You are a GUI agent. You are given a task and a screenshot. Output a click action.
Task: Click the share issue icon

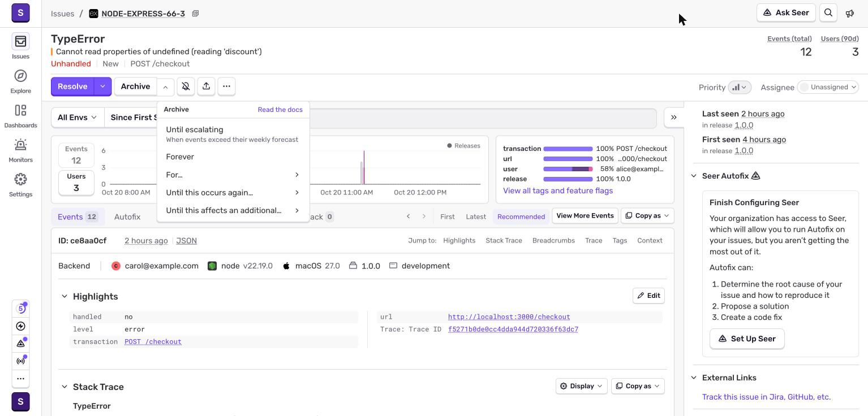pyautogui.click(x=206, y=86)
